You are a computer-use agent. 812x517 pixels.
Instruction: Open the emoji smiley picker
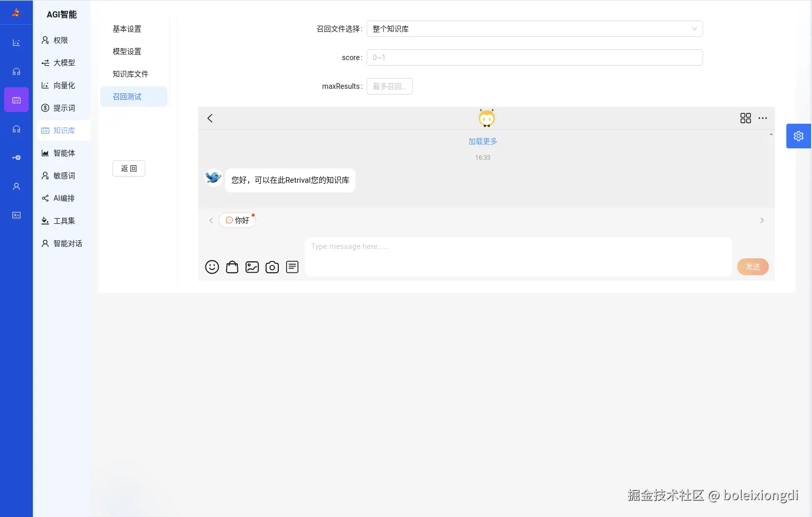(212, 267)
